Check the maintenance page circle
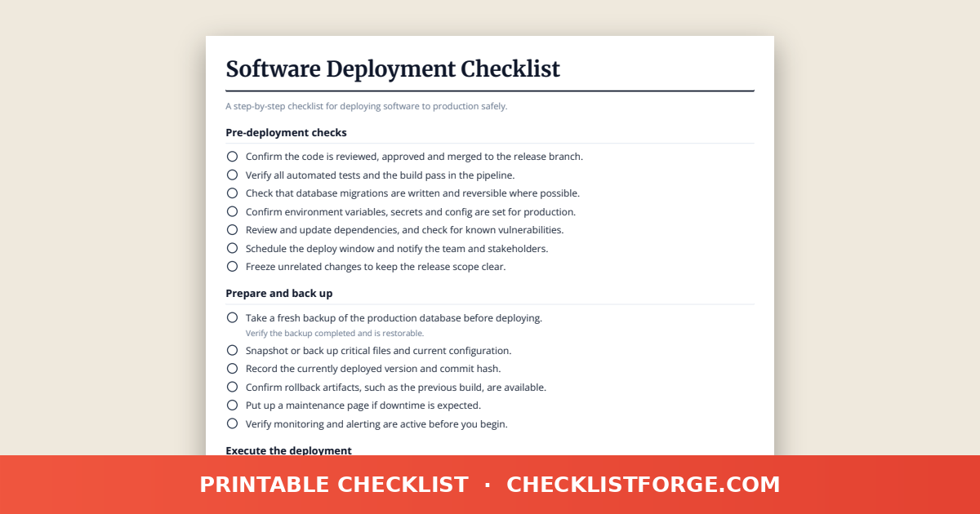 pyautogui.click(x=232, y=405)
